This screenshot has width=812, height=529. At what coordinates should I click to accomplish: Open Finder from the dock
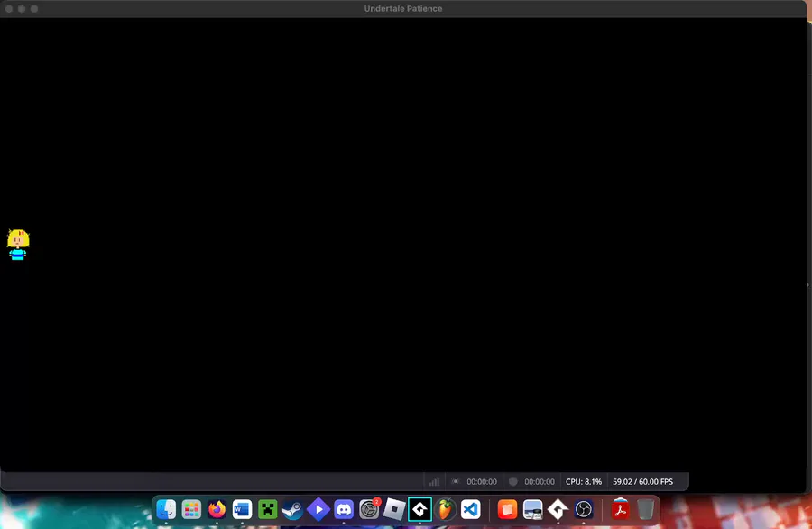coord(166,509)
